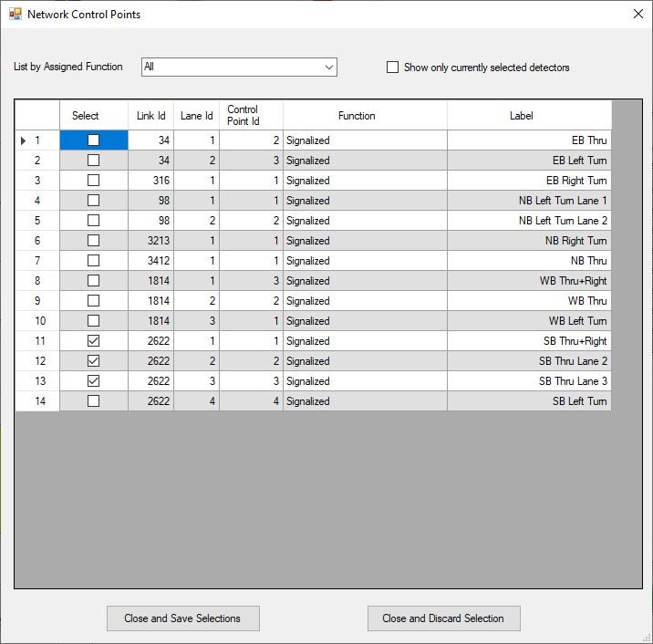Image resolution: width=653 pixels, height=644 pixels.
Task: Uncheck Select box for SB Thru Lane 3
Action: pos(93,380)
